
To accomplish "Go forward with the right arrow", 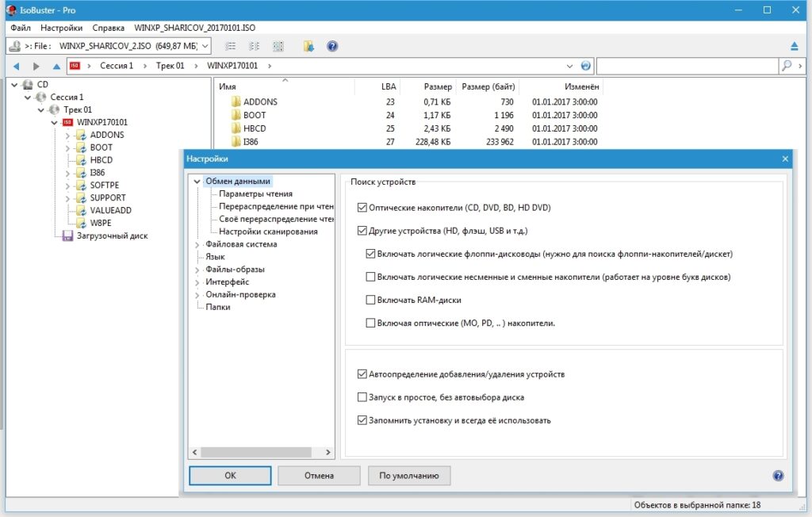I will tap(36, 67).
